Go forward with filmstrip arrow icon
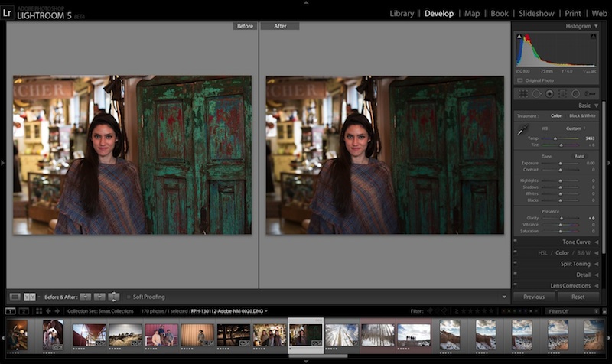The image size is (612, 364). coord(58,311)
